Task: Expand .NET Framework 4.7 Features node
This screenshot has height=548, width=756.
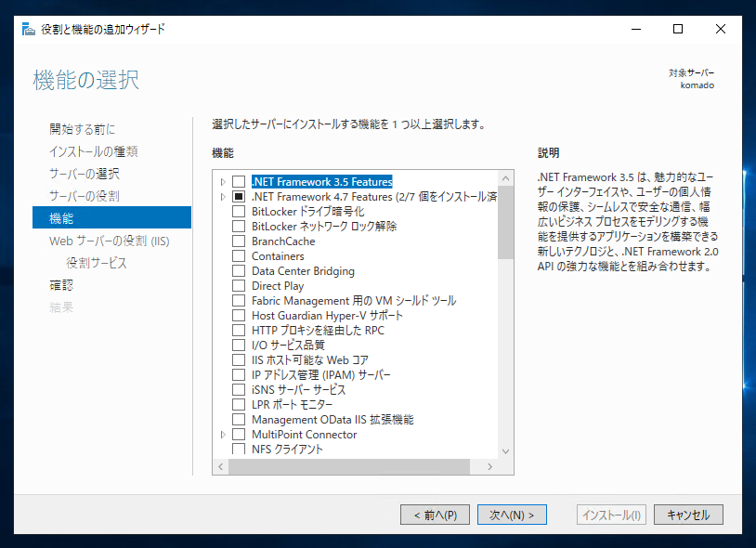Action: coord(223,197)
